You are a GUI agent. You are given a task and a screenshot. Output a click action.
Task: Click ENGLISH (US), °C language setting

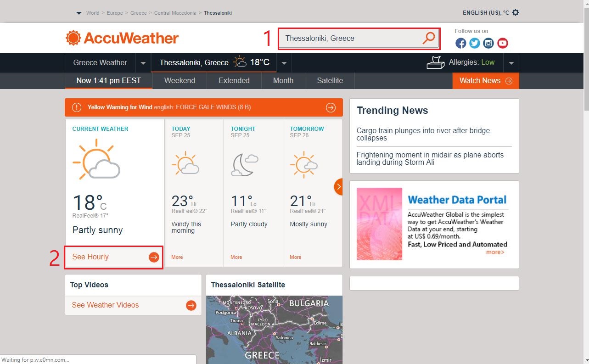point(486,12)
